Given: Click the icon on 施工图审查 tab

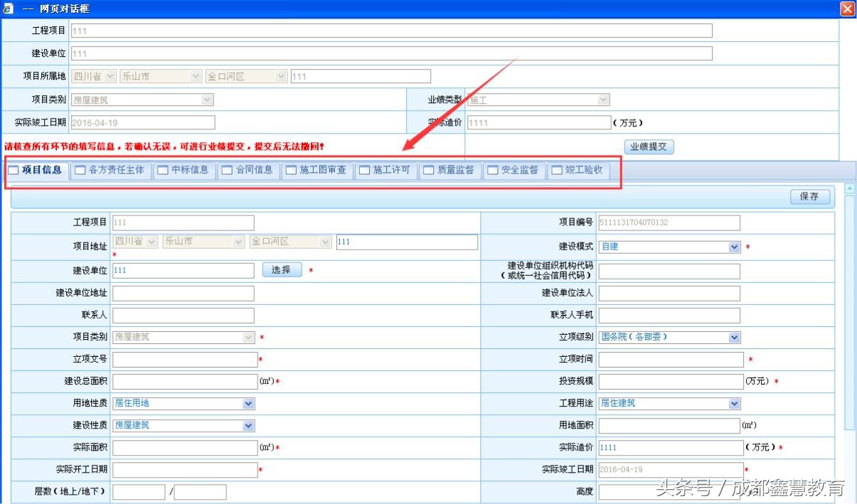Looking at the screenshot, I should 290,171.
